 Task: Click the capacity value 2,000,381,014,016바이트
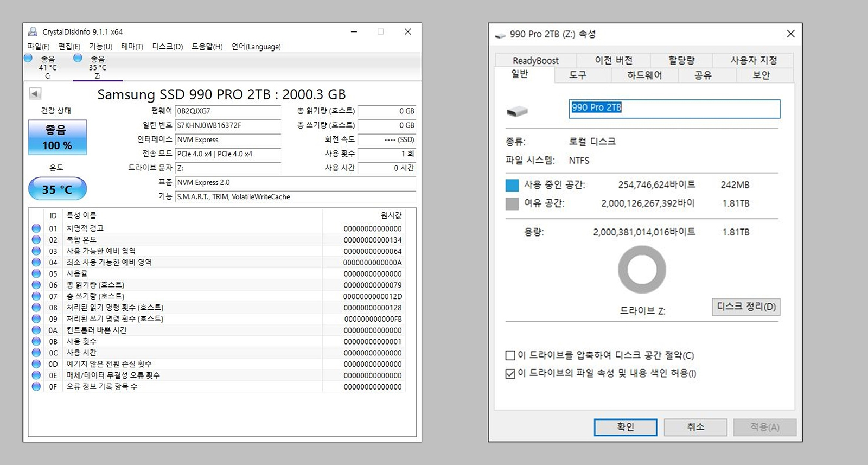644,232
